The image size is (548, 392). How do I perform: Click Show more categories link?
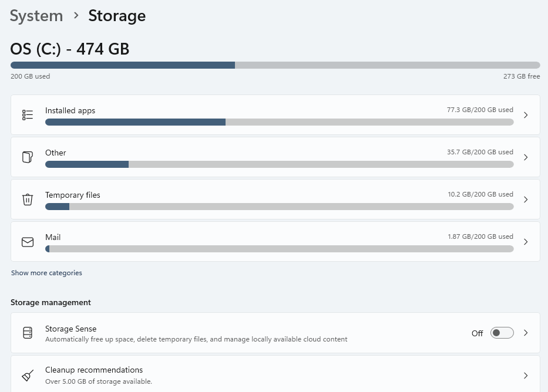(46, 273)
